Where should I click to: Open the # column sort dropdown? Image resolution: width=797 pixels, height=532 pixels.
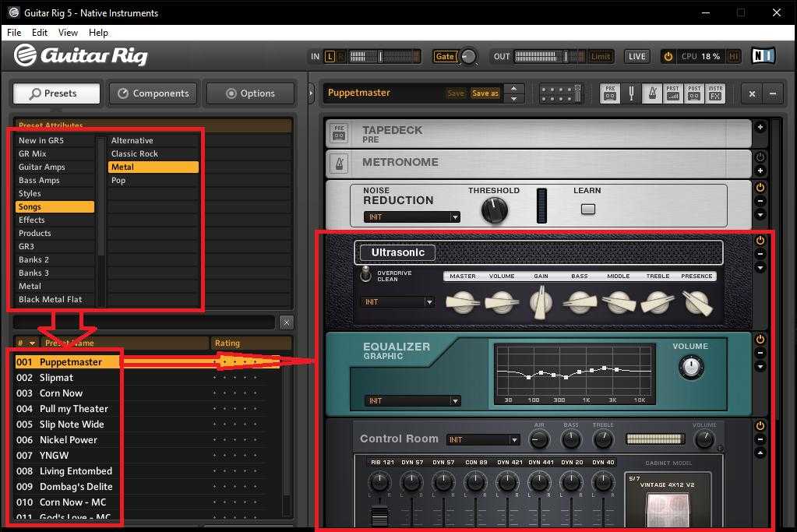pos(32,343)
